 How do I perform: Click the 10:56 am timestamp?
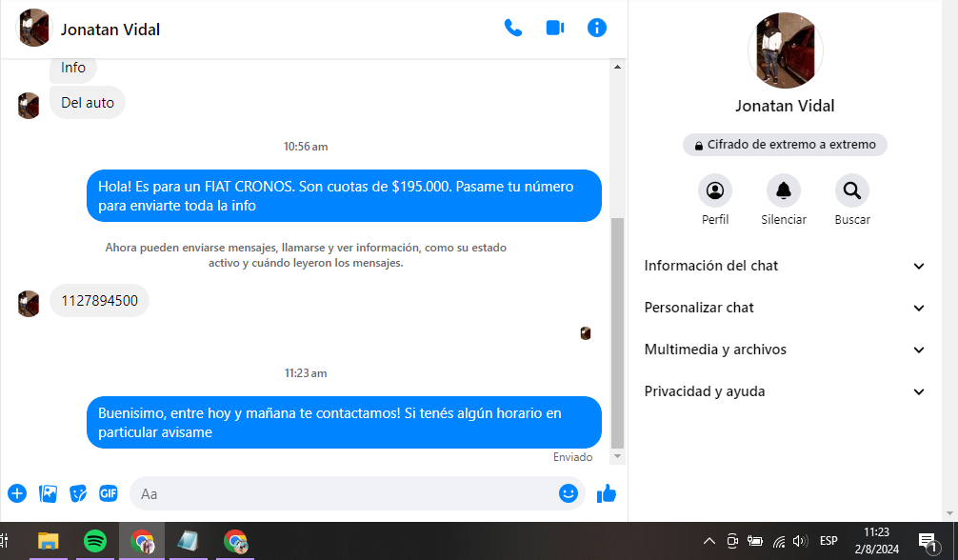pos(306,147)
